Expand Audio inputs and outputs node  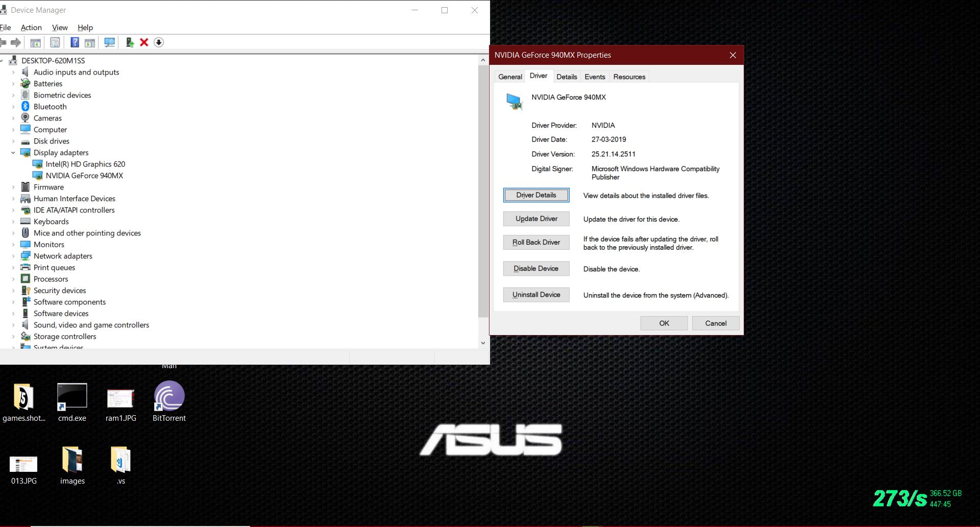click(x=13, y=72)
